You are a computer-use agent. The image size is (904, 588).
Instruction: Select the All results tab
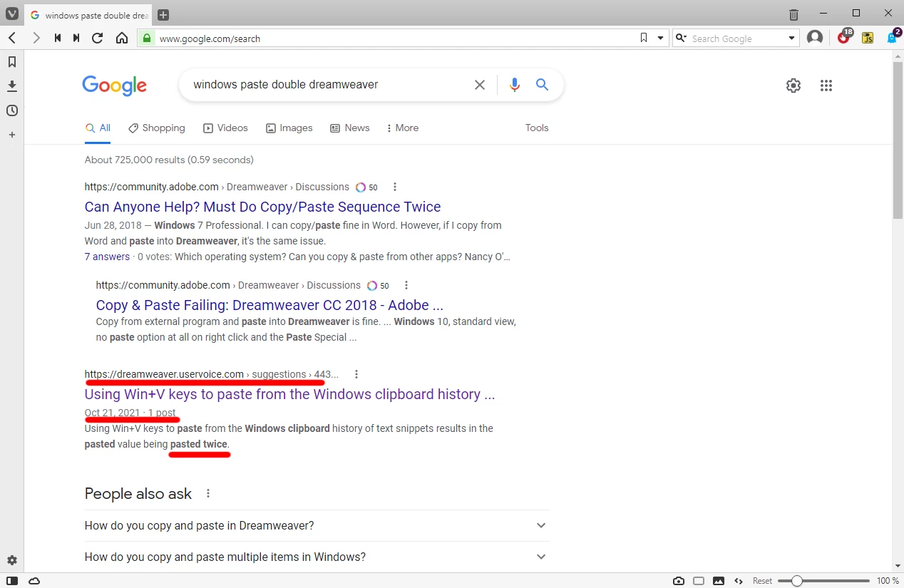[98, 128]
